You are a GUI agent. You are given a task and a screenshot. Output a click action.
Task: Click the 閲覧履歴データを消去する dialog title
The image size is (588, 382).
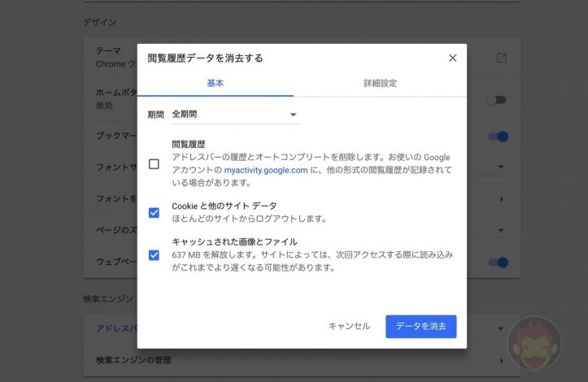[x=205, y=58]
